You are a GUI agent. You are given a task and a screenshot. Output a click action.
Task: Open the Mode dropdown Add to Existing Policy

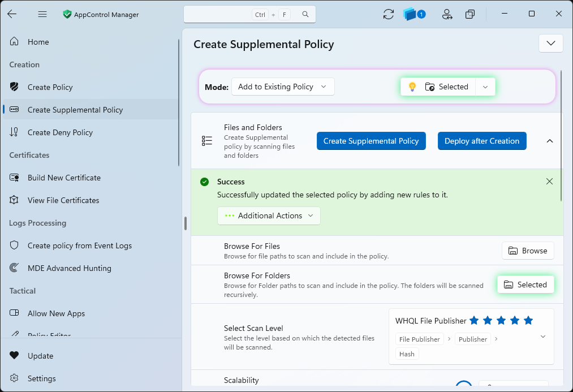pyautogui.click(x=283, y=87)
